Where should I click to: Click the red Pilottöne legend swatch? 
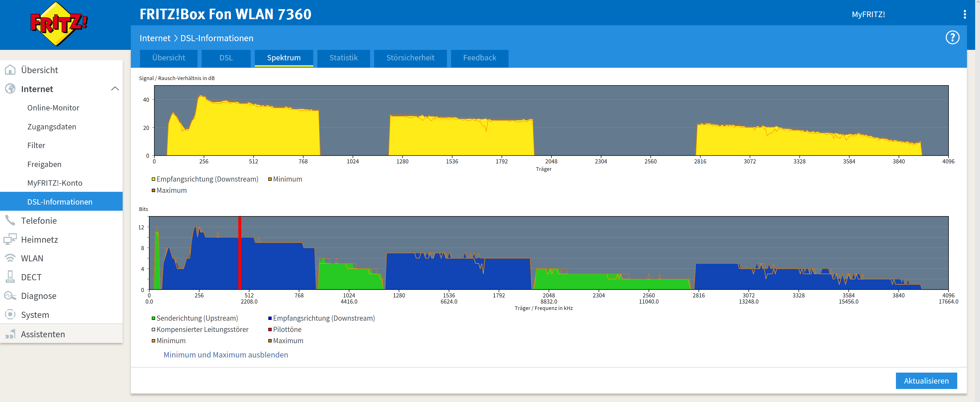tap(270, 330)
